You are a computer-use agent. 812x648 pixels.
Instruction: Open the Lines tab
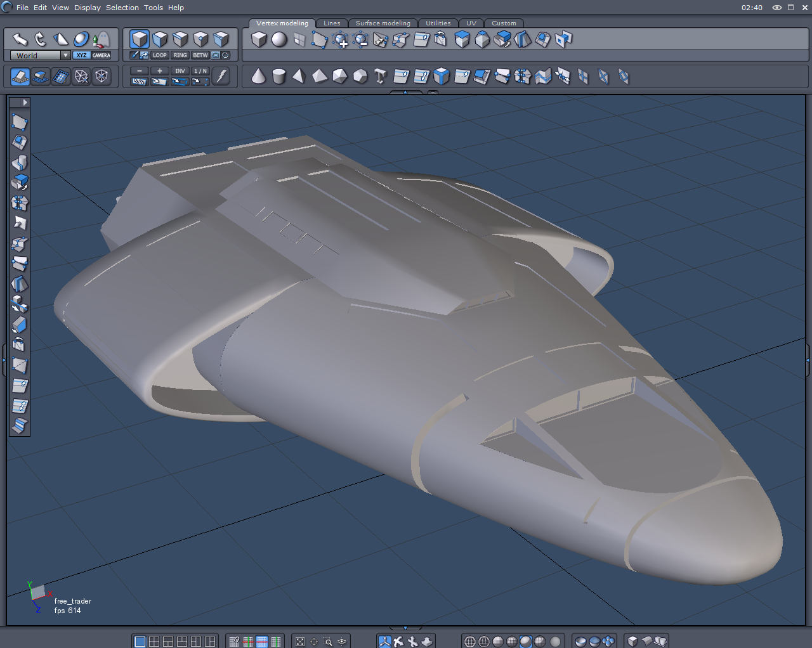[332, 23]
